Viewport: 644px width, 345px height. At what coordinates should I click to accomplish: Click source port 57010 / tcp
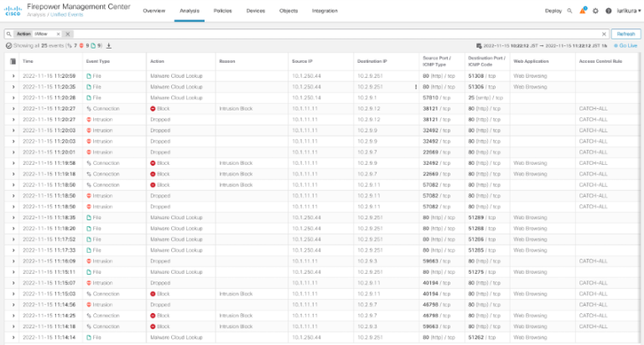pos(437,98)
